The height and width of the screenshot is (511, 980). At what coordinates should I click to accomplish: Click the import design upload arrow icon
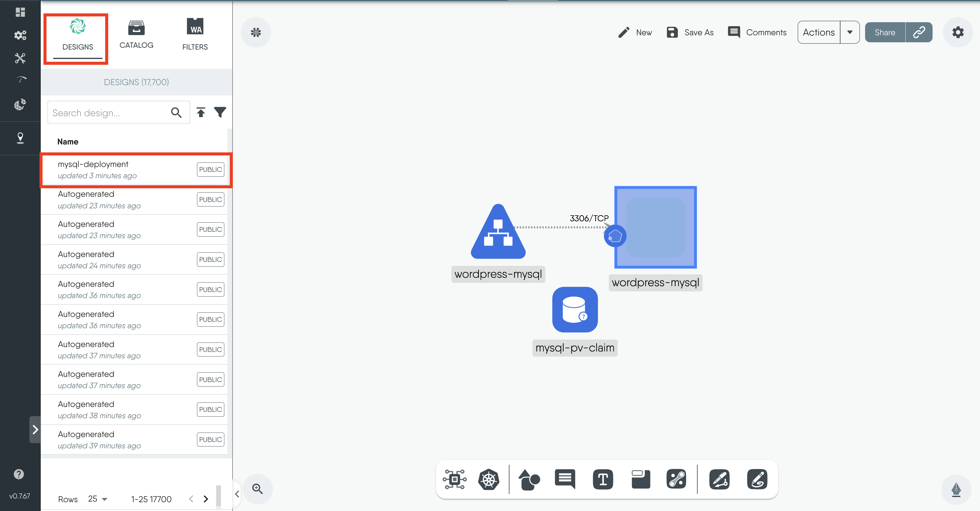click(201, 112)
